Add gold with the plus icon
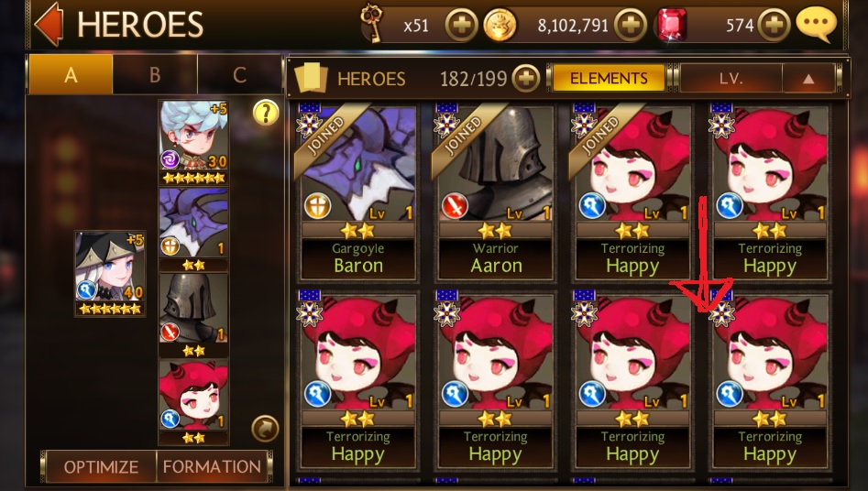Screen dimensions: 868x491 click(x=631, y=26)
